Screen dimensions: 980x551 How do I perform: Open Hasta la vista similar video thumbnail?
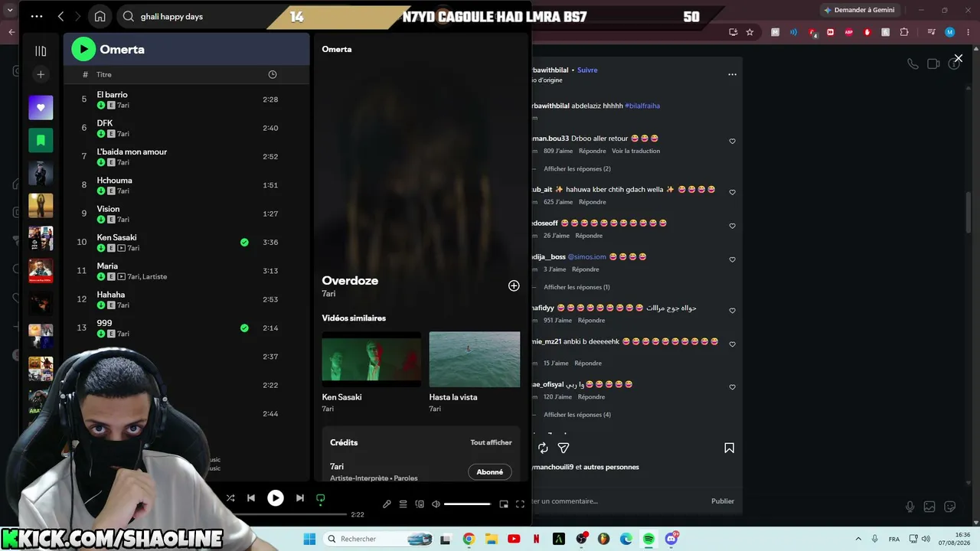click(x=475, y=359)
